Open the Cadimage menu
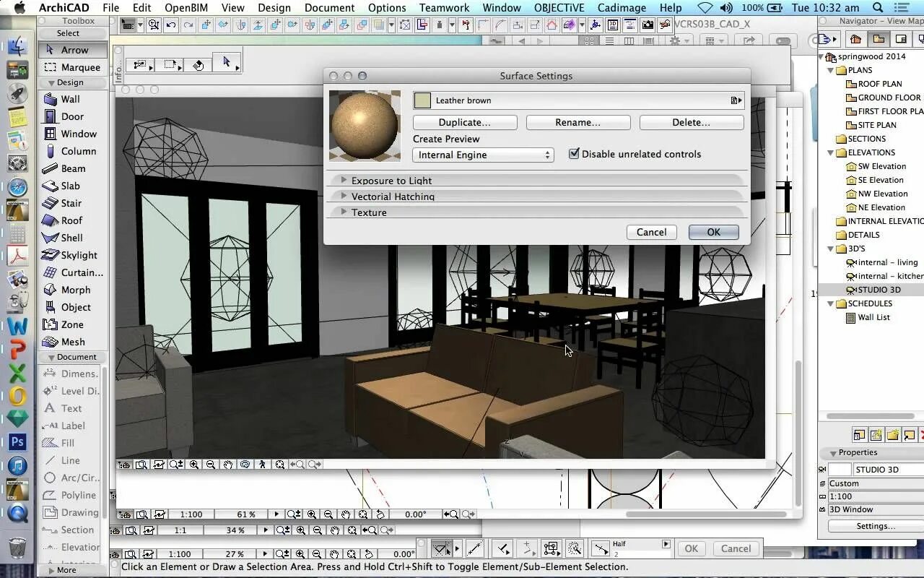 622,8
